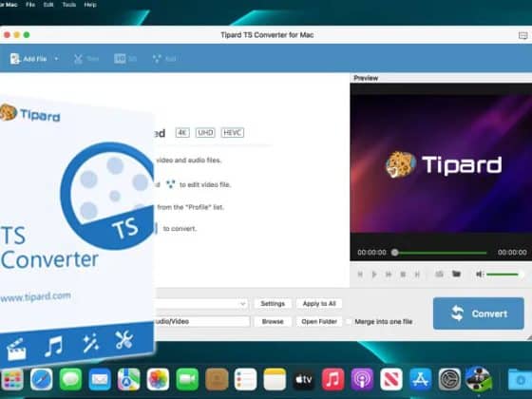Enable the Merge into one file checkbox
The width and height of the screenshot is (532, 399).
[x=349, y=322]
